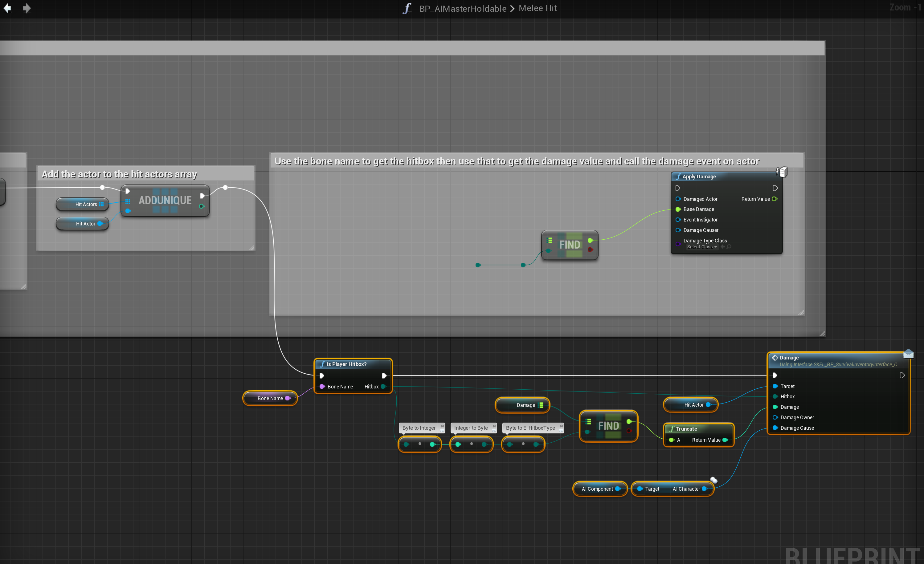Viewport: 924px width, 564px height.
Task: Click Damage Owner pin on Damage node
Action: 775,417
